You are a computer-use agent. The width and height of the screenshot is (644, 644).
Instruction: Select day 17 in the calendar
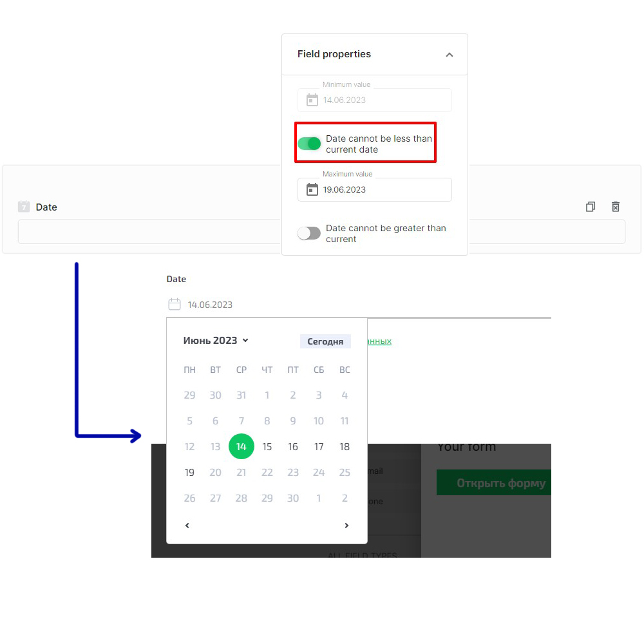click(319, 446)
